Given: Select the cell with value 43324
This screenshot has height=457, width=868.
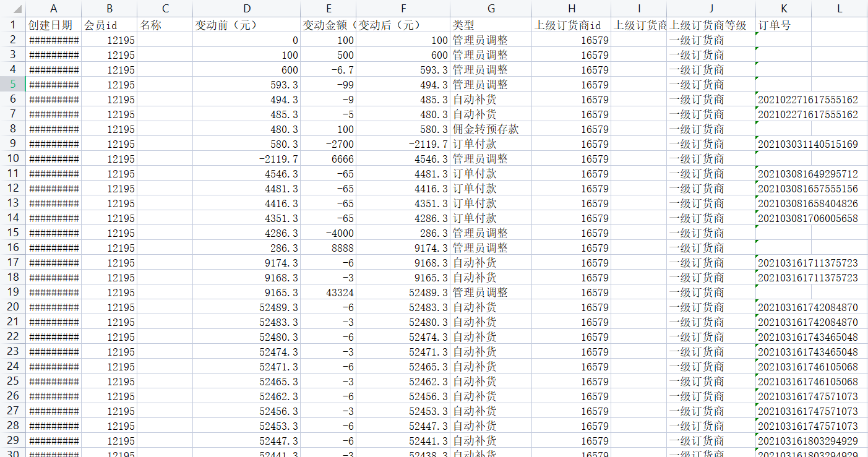Looking at the screenshot, I should click(328, 293).
